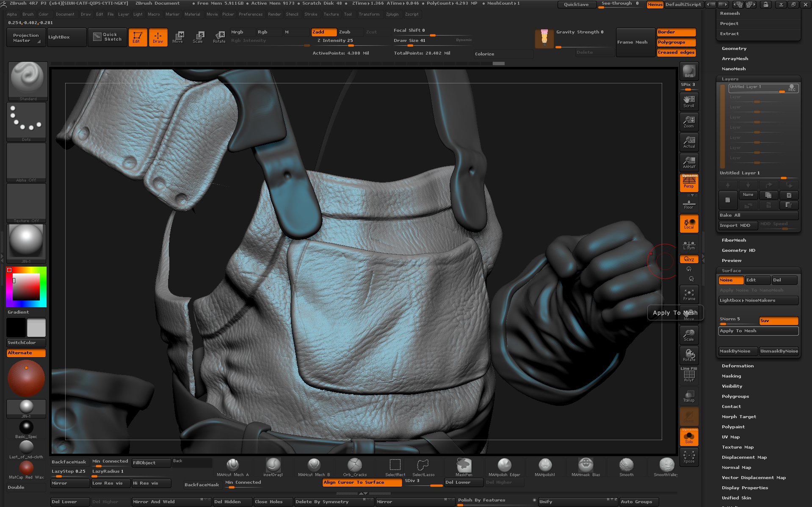Expand the Displacement Map subpalette
Image resolution: width=812 pixels, height=507 pixels.
[744, 457]
